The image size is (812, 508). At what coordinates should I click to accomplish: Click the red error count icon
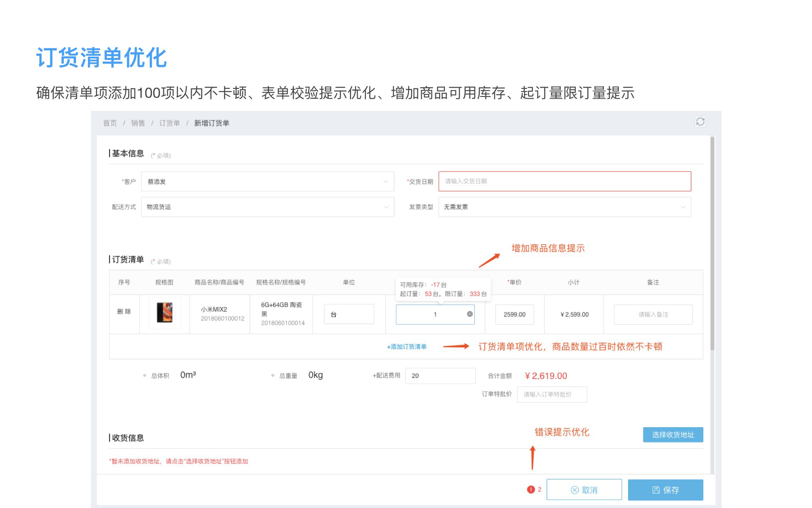click(531, 489)
